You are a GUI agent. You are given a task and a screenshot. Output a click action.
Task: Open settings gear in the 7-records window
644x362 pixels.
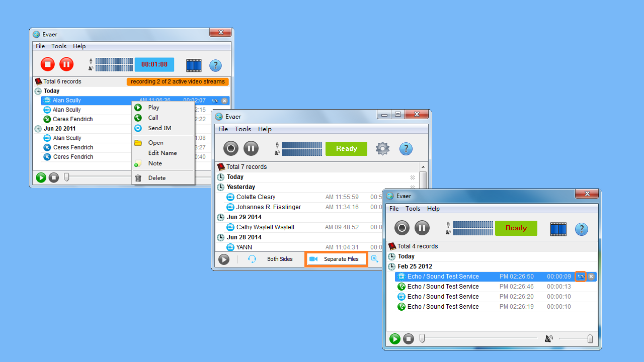tap(383, 149)
